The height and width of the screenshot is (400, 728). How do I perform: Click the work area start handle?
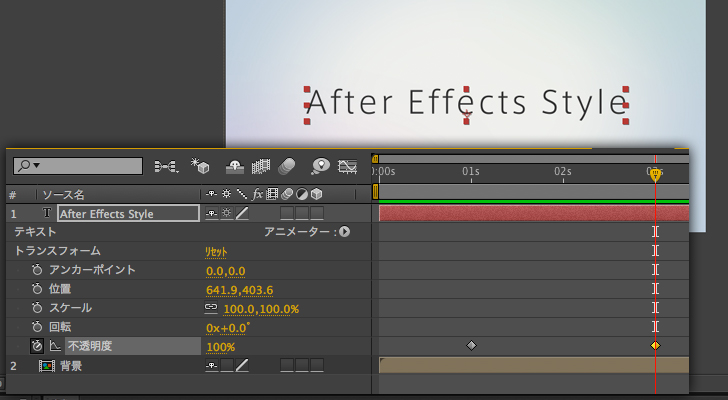375,192
